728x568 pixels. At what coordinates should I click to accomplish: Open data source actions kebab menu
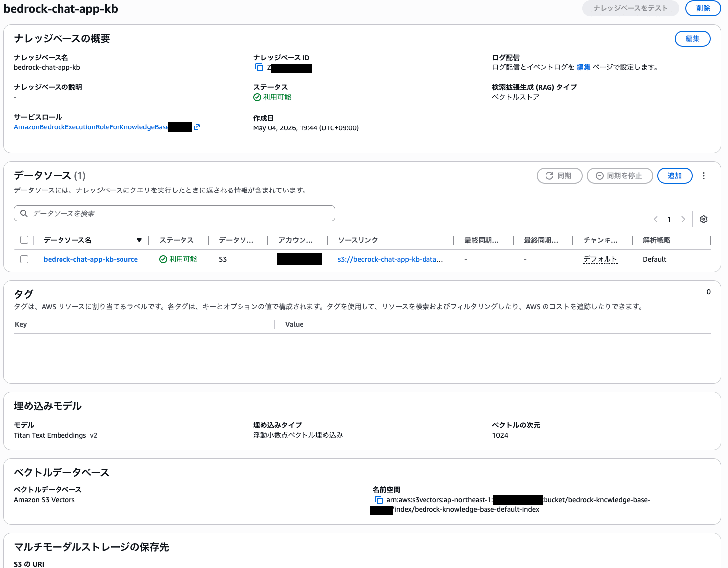tap(704, 176)
